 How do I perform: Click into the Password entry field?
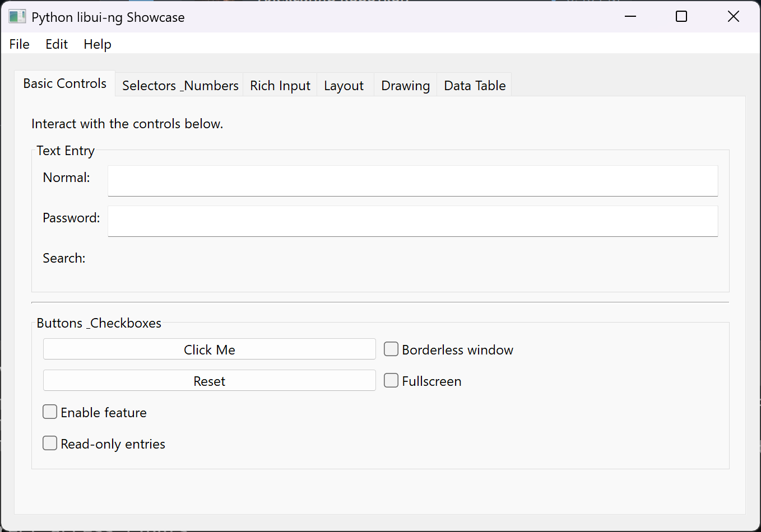click(412, 221)
